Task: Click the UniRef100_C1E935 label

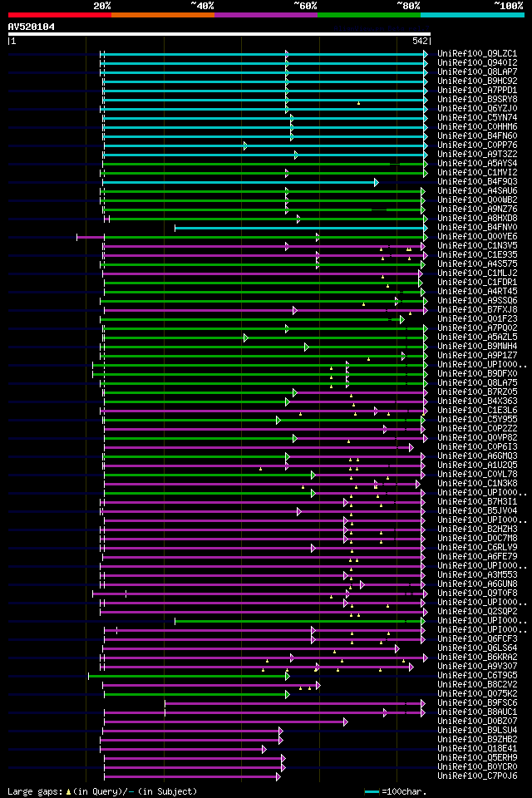Action: point(477,255)
